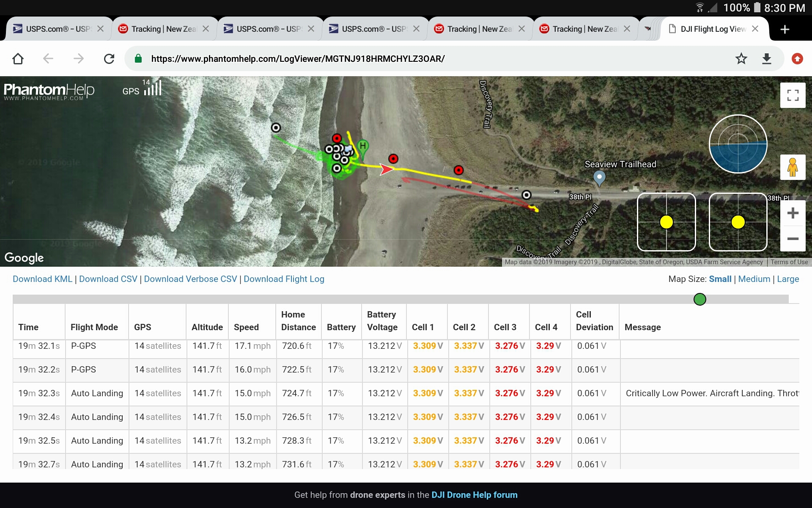Click the Cell Deviation column header
The height and width of the screenshot is (508, 812).
(x=595, y=321)
